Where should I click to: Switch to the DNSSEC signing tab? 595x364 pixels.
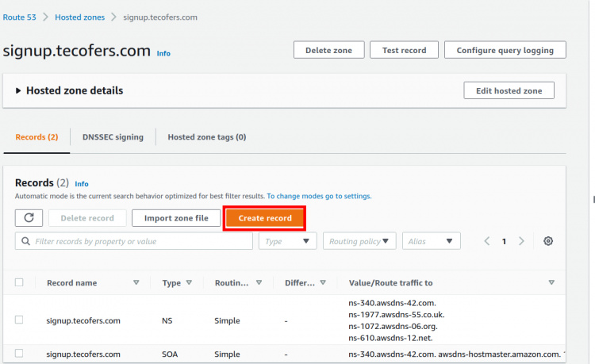(113, 136)
